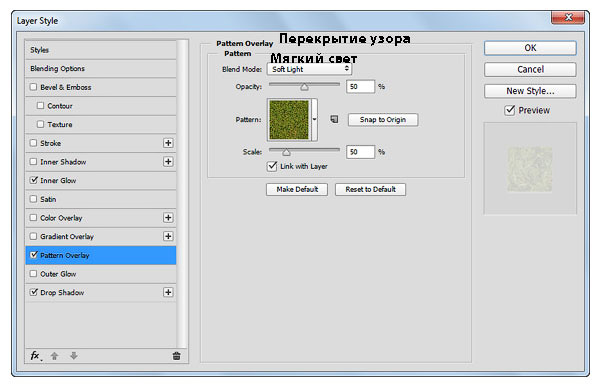The image size is (600, 387).
Task: Click the Opacity percentage input field
Action: (x=360, y=87)
